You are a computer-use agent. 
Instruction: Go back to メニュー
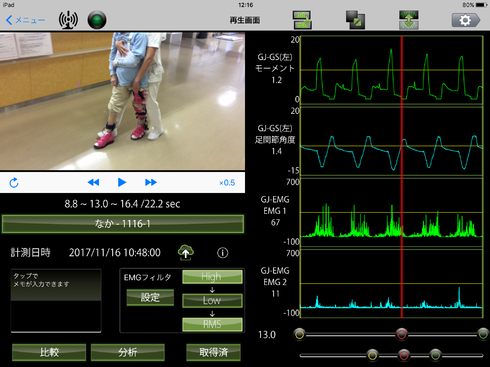point(25,20)
